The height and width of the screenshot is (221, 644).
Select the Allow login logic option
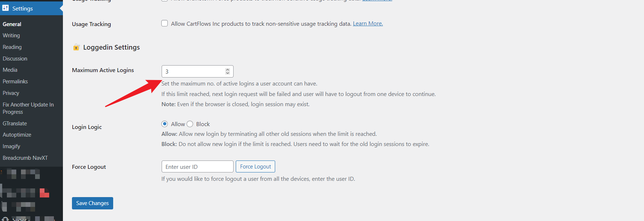[165, 124]
